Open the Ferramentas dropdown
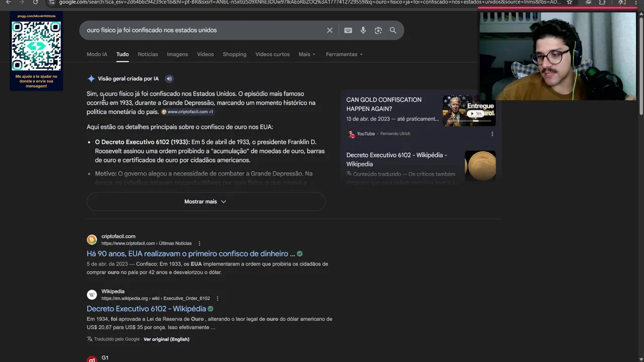This screenshot has height=362, width=644. click(x=344, y=54)
